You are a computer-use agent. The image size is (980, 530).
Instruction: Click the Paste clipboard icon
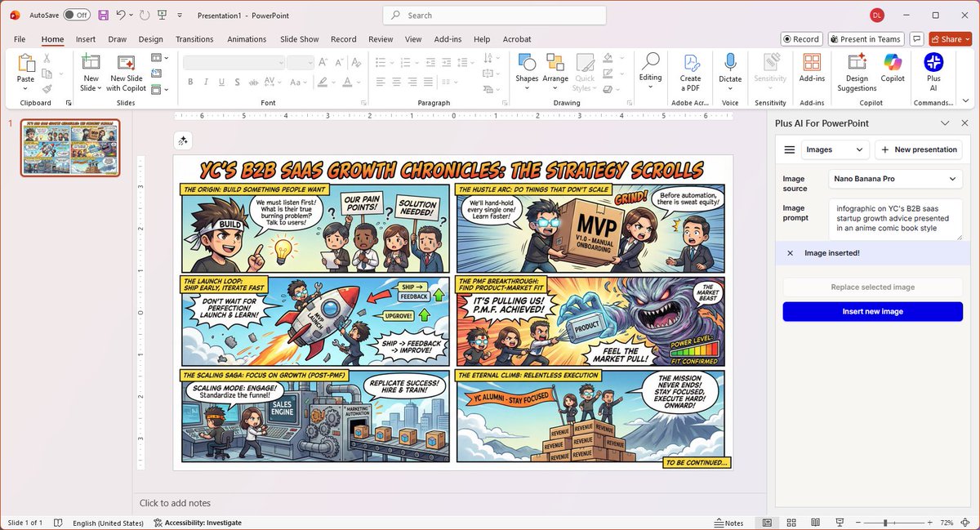pos(26,64)
